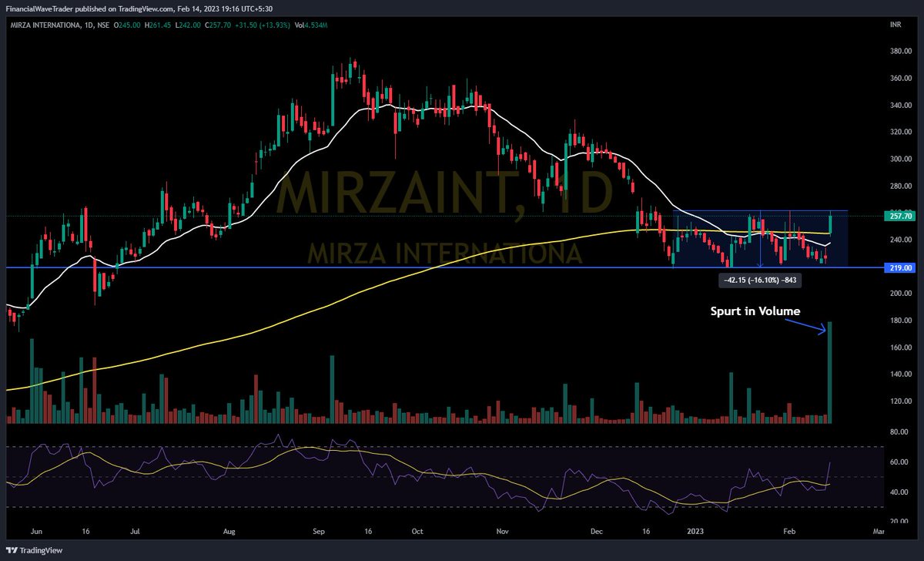Click the change value +31.50 (+13.93%)

click(263, 26)
